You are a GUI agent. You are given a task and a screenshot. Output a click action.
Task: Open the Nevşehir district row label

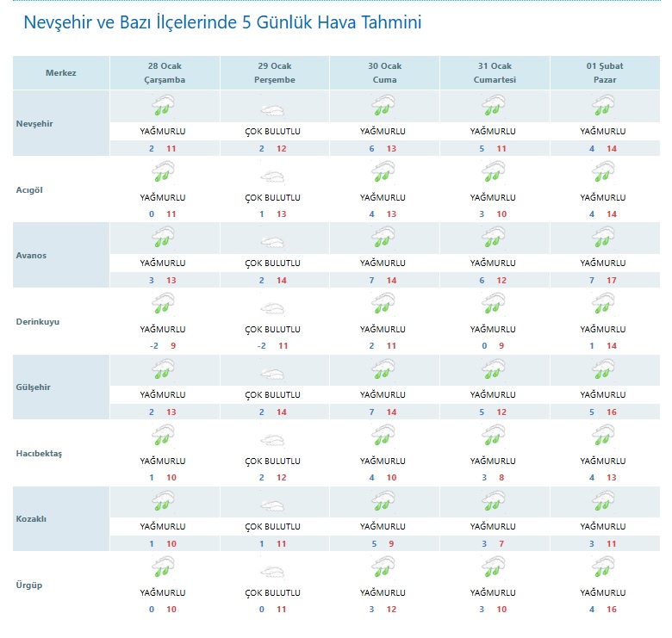tap(34, 123)
